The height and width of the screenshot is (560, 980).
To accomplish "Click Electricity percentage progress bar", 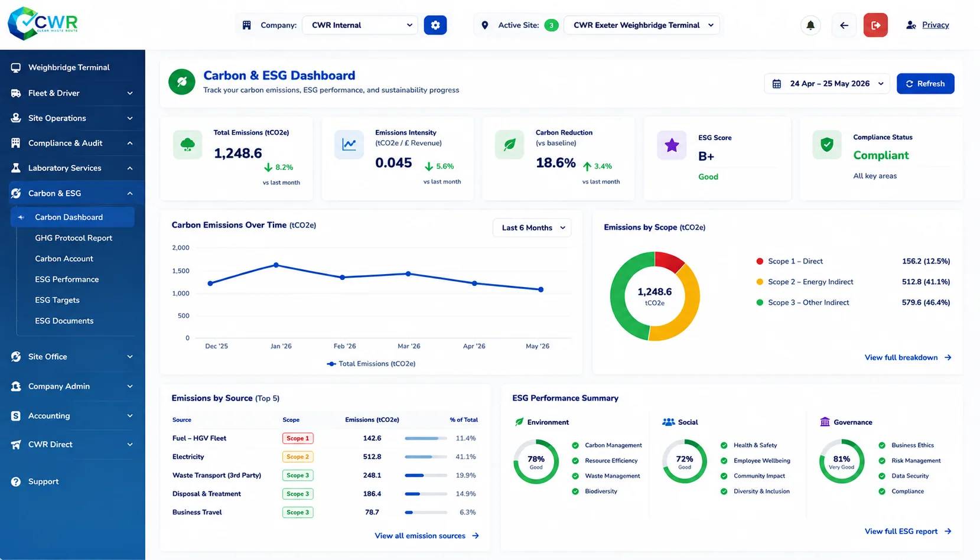I will [425, 457].
